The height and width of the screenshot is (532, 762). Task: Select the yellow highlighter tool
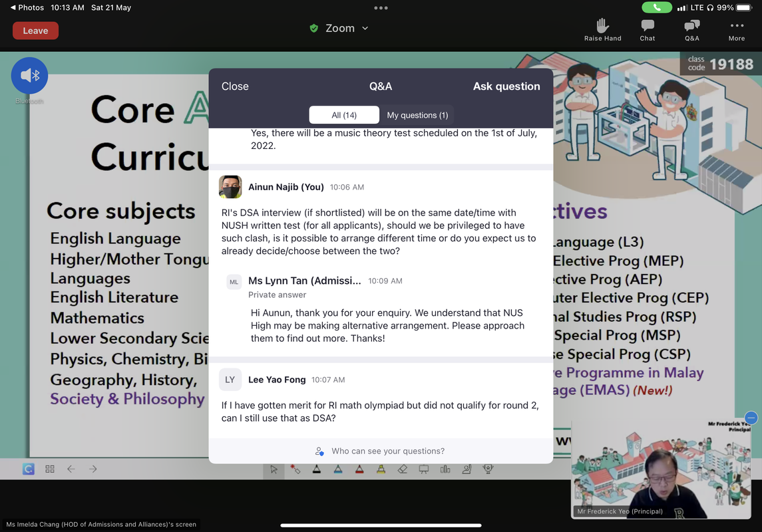381,469
